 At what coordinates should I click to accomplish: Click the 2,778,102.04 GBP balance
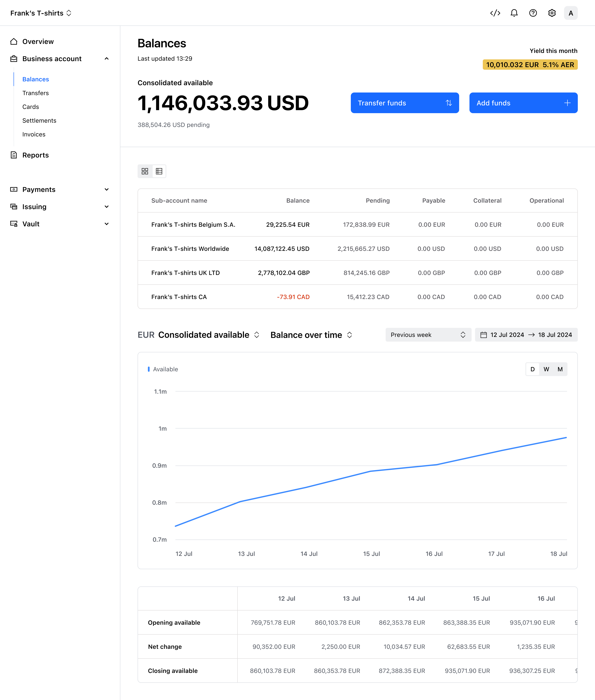pos(284,273)
